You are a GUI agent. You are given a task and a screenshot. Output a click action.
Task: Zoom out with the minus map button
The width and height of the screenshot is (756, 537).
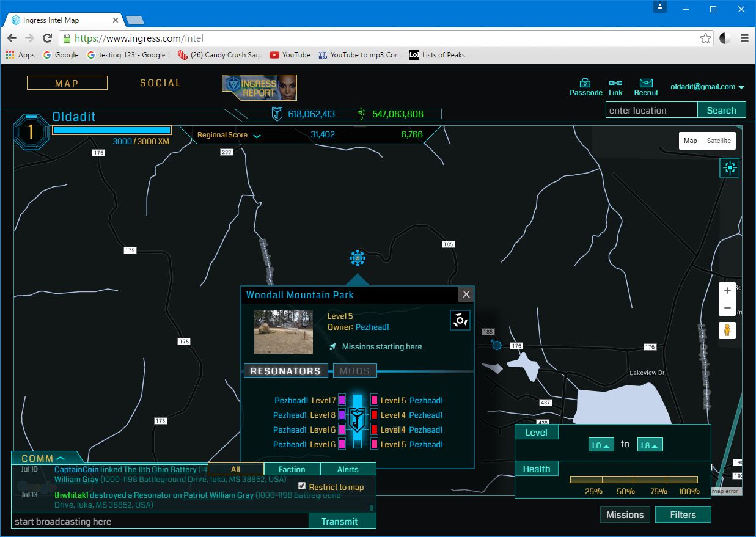727,308
